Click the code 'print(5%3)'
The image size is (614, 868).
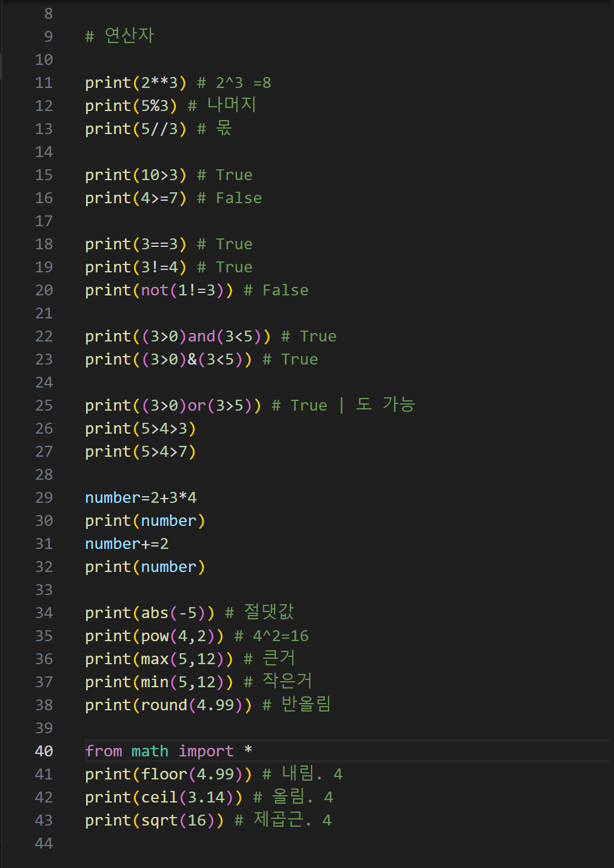pos(131,106)
